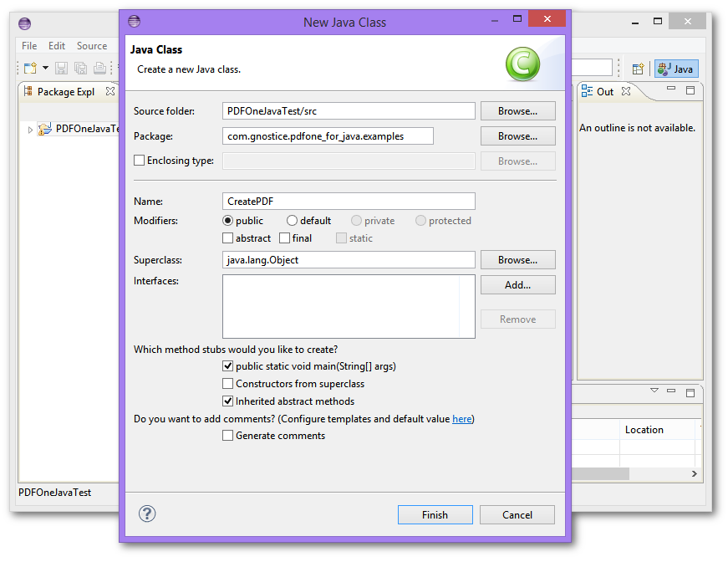Browse for the Package
This screenshot has width=728, height=562.
click(x=517, y=136)
